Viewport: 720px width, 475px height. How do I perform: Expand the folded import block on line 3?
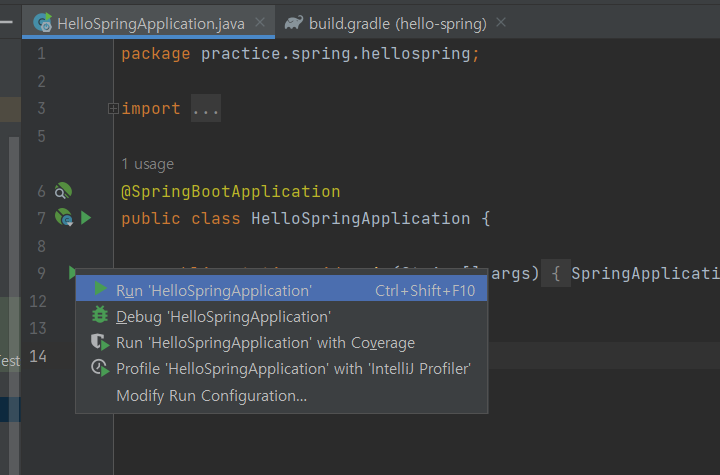tap(113, 109)
